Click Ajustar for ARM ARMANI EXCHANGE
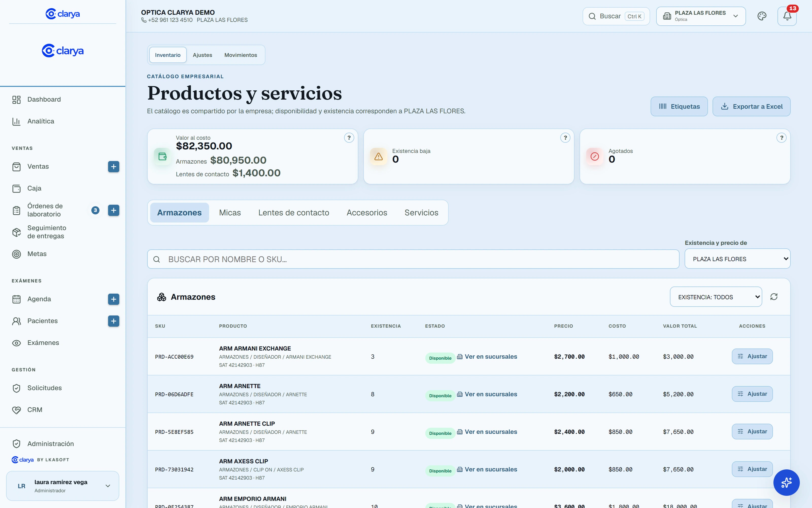The image size is (812, 508). tap(752, 356)
